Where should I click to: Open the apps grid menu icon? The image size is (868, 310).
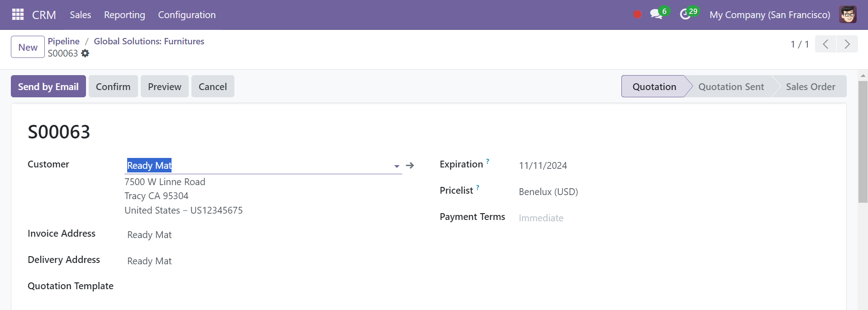click(x=18, y=14)
